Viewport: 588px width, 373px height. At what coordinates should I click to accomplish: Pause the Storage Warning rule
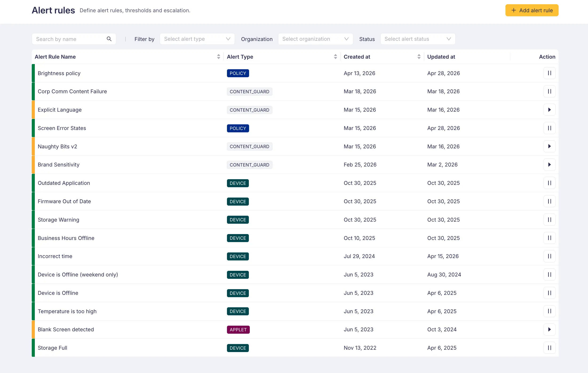[x=549, y=220]
